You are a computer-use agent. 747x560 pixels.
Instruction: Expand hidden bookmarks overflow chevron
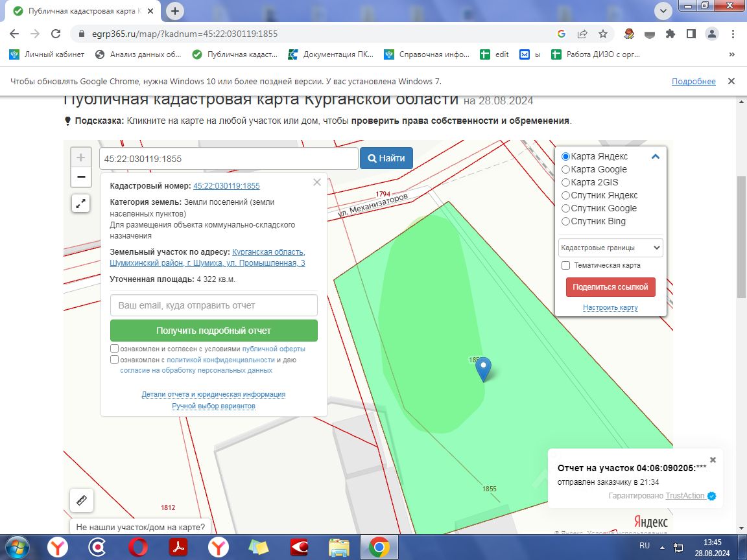pos(731,54)
